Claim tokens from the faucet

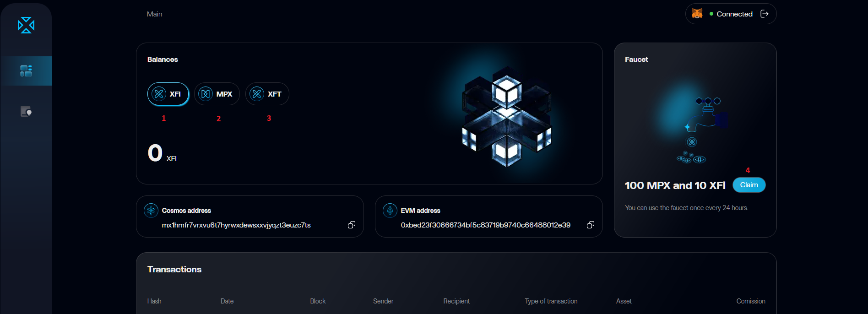749,185
